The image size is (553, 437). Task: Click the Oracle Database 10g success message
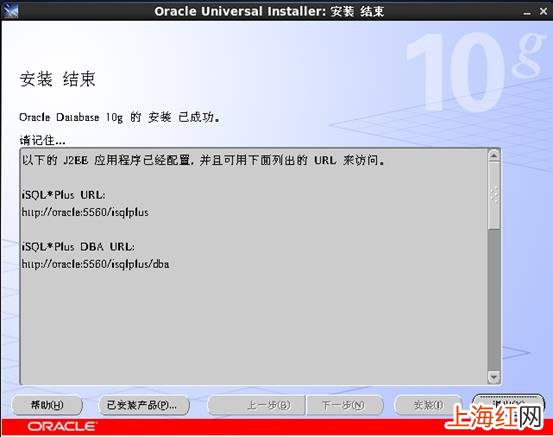tap(120, 117)
